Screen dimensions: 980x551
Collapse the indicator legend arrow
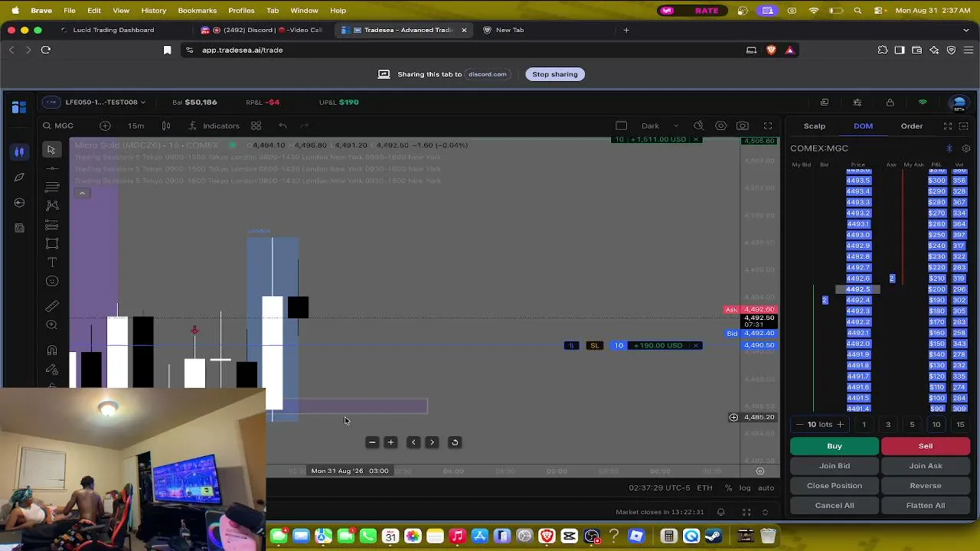tap(82, 193)
